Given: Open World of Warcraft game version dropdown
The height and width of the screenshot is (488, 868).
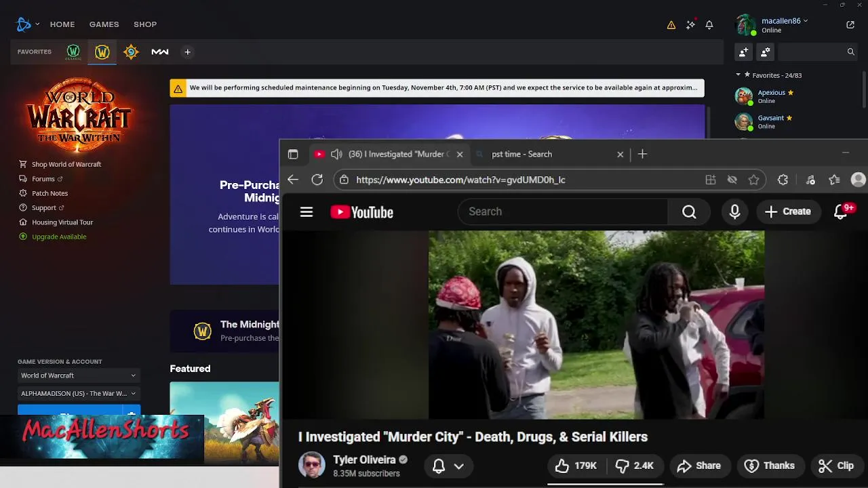Looking at the screenshot, I should (x=78, y=375).
